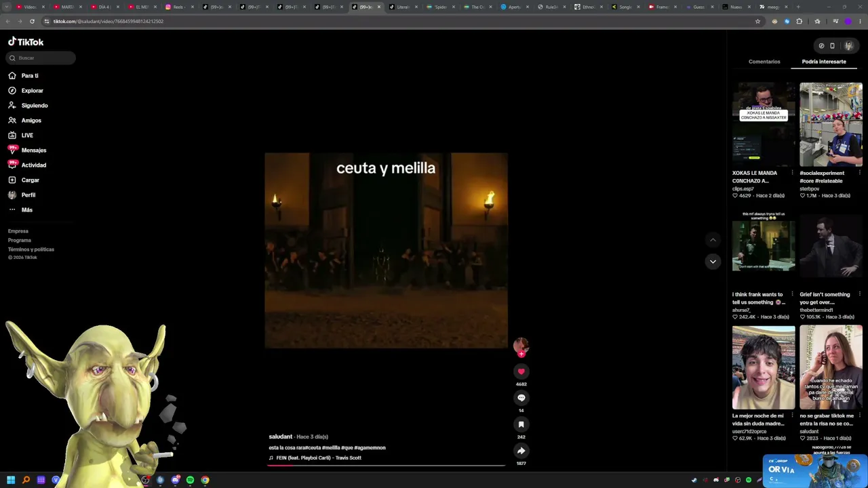Click the Buscar search field
868x488 pixels.
pos(41,58)
